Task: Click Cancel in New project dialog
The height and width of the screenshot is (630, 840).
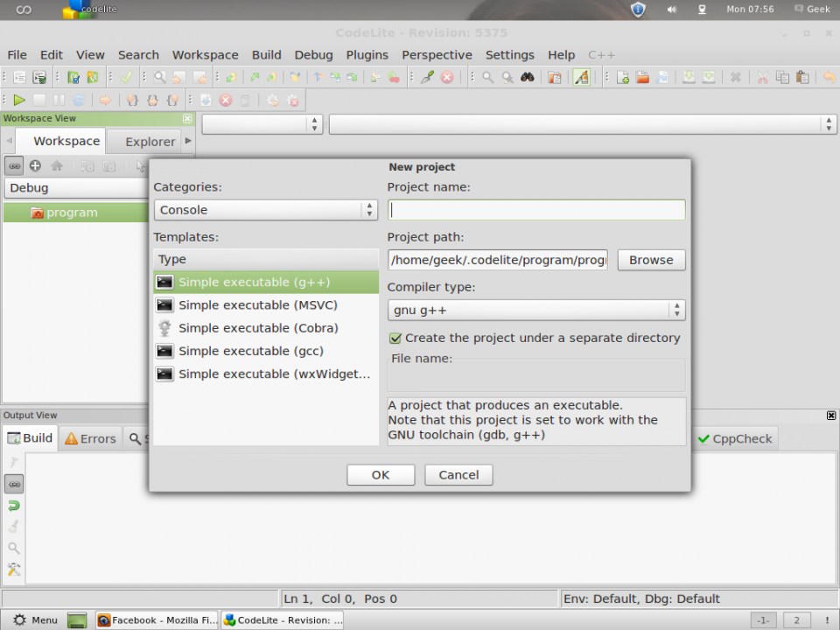Action: [x=458, y=475]
